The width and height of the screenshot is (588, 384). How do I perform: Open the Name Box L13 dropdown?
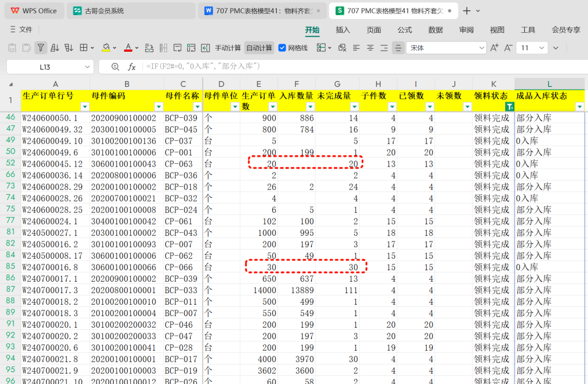point(87,67)
